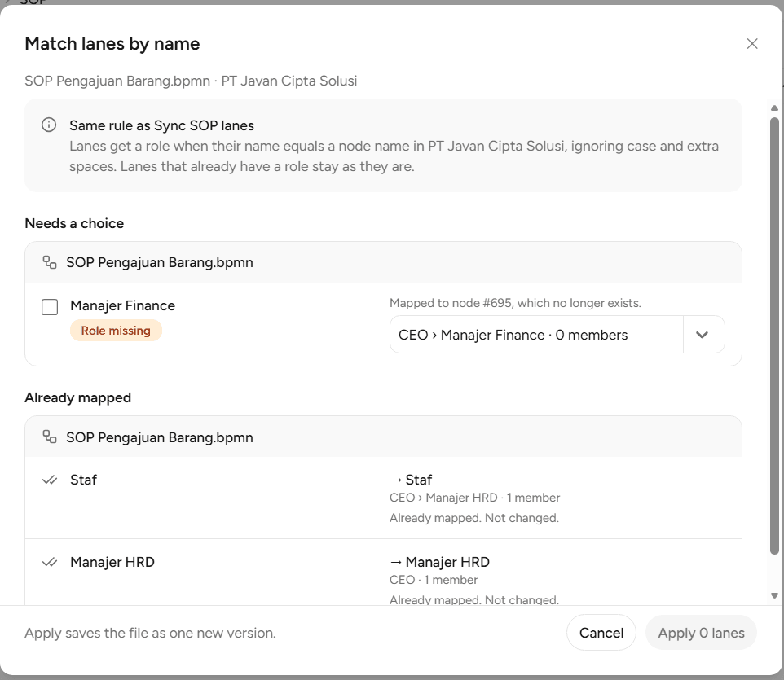This screenshot has height=680, width=784.
Task: Click 'CEO › Manajer HRD · 1 member' text
Action: (x=474, y=498)
